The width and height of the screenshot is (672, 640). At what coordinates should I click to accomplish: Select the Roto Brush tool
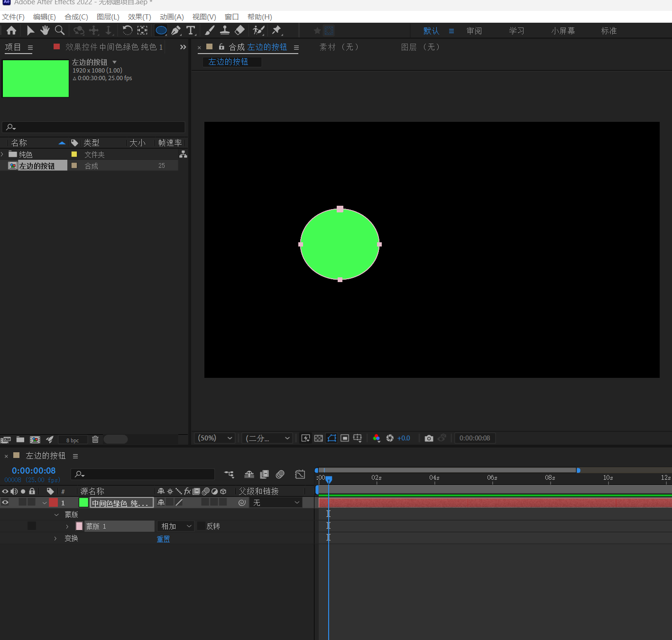point(258,31)
